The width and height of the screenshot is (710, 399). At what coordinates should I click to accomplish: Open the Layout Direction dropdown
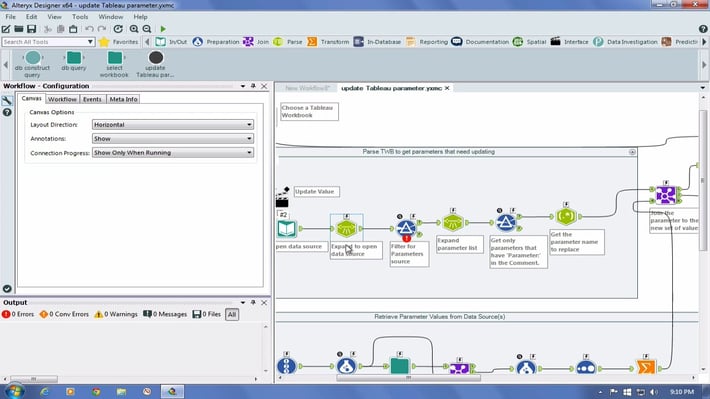pyautogui.click(x=173, y=125)
